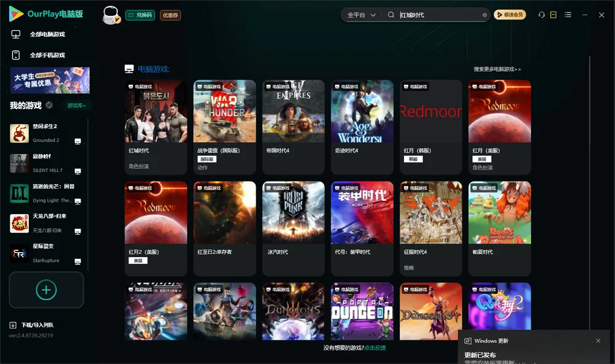Image resolution: width=615 pixels, height=364 pixels.
Task: Close the Windows 更新 notification
Action: pyautogui.click(x=598, y=341)
